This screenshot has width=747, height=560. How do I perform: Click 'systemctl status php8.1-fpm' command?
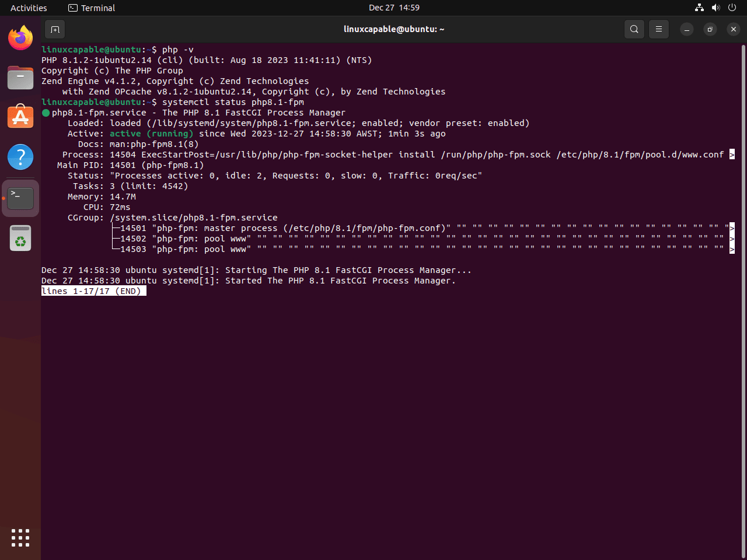click(x=233, y=102)
